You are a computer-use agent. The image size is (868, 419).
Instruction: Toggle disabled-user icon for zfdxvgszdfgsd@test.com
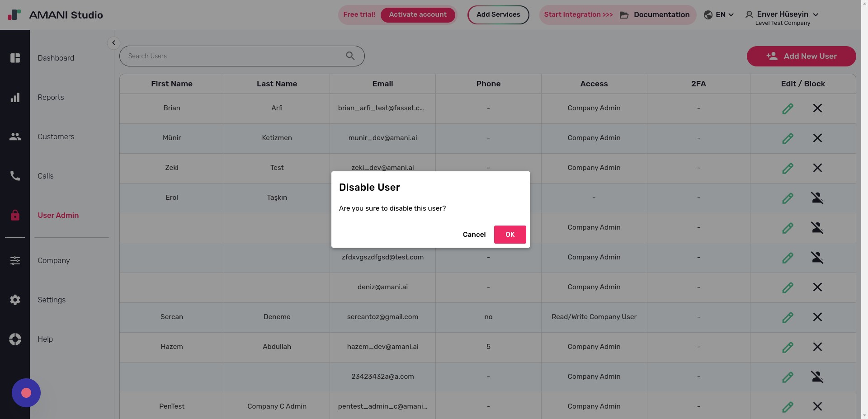click(x=817, y=258)
